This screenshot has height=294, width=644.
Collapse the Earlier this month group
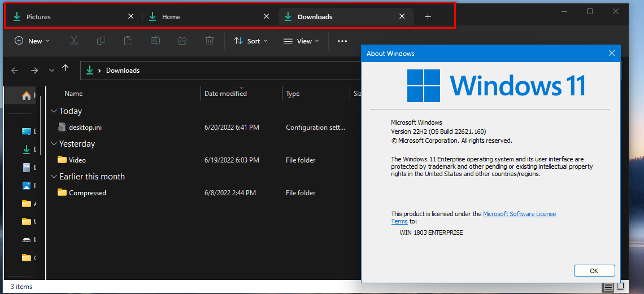coord(54,177)
